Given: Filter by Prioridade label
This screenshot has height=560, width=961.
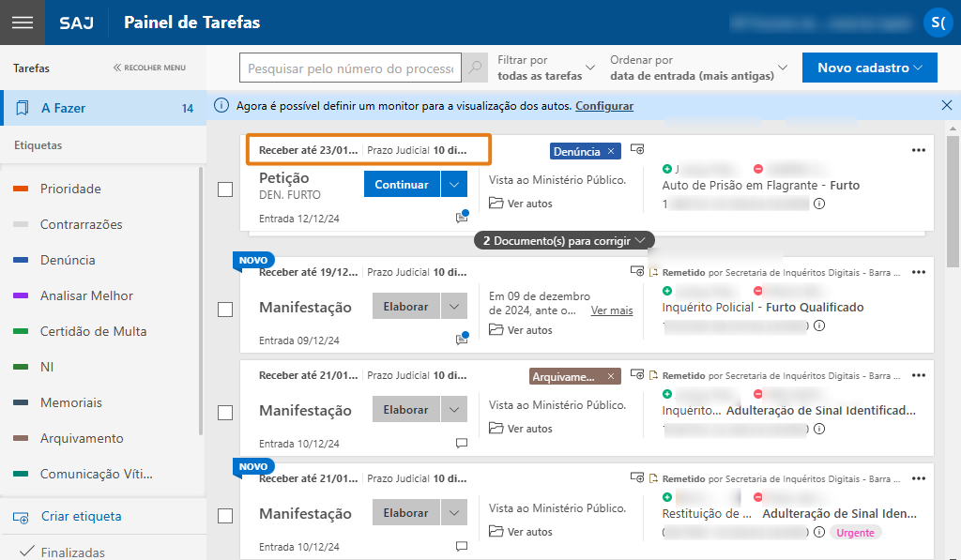Looking at the screenshot, I should [x=70, y=189].
